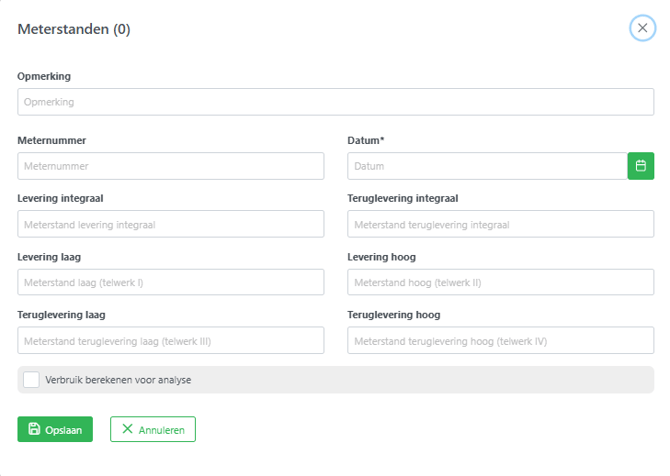Click into the Meternummer input
The image size is (670, 476).
[170, 166]
